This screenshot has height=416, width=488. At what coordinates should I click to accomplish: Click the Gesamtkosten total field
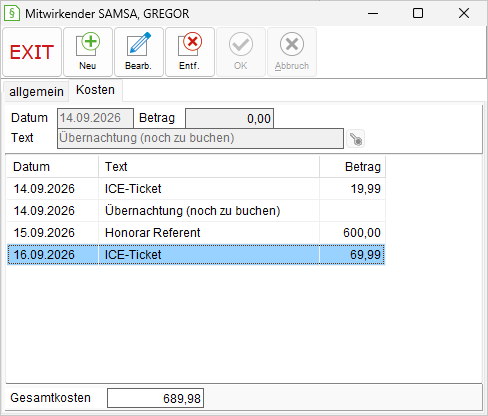coord(155,398)
